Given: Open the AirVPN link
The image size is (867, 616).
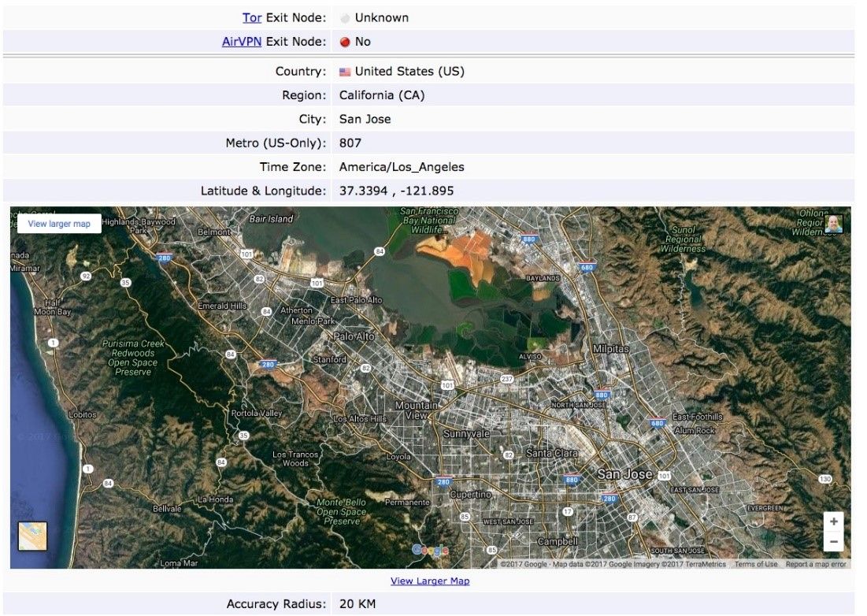Looking at the screenshot, I should click(242, 41).
